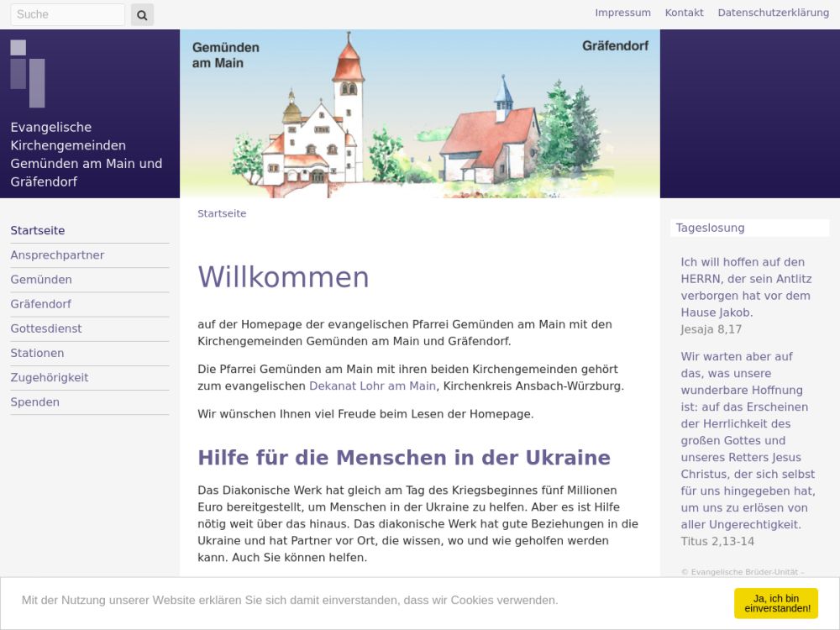840x630 pixels.
Task: Accept cookies with 'Ja, ich bin einverstanden!'
Action: [x=775, y=603]
